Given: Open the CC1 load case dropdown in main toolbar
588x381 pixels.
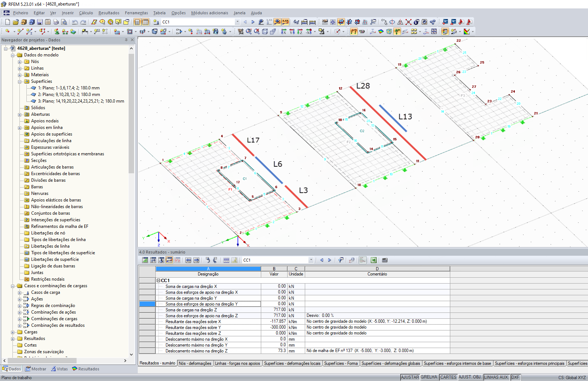Looking at the screenshot, I should coord(237,22).
